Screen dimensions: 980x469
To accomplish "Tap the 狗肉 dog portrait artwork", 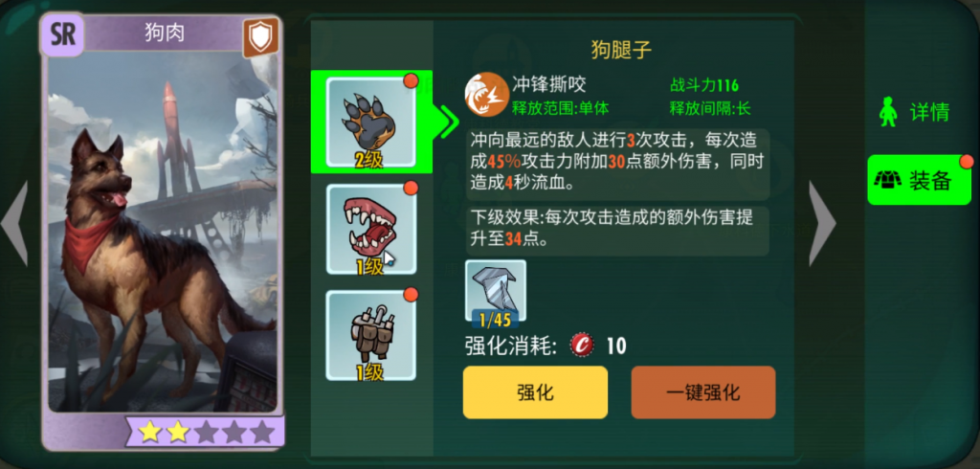I will click(x=163, y=232).
